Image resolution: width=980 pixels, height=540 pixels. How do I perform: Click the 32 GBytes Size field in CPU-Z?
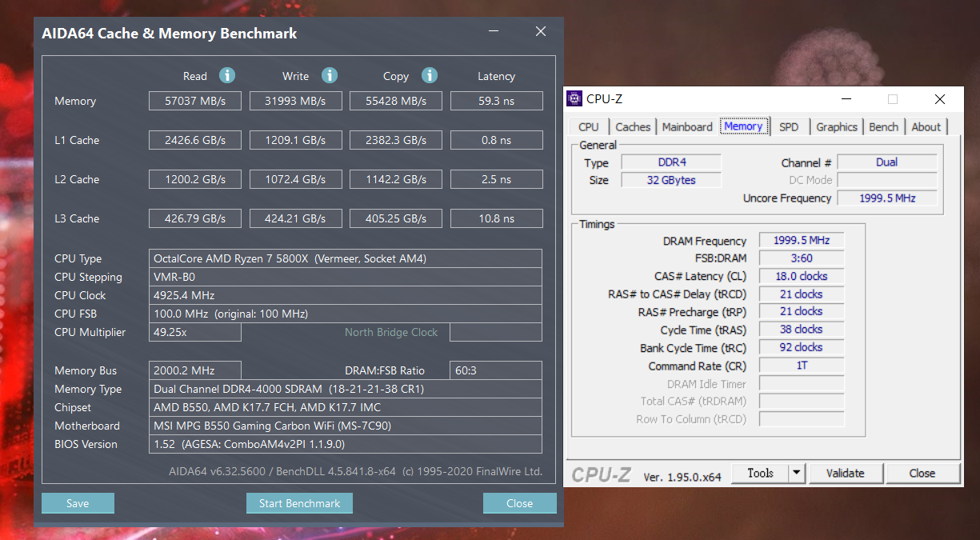pos(671,180)
